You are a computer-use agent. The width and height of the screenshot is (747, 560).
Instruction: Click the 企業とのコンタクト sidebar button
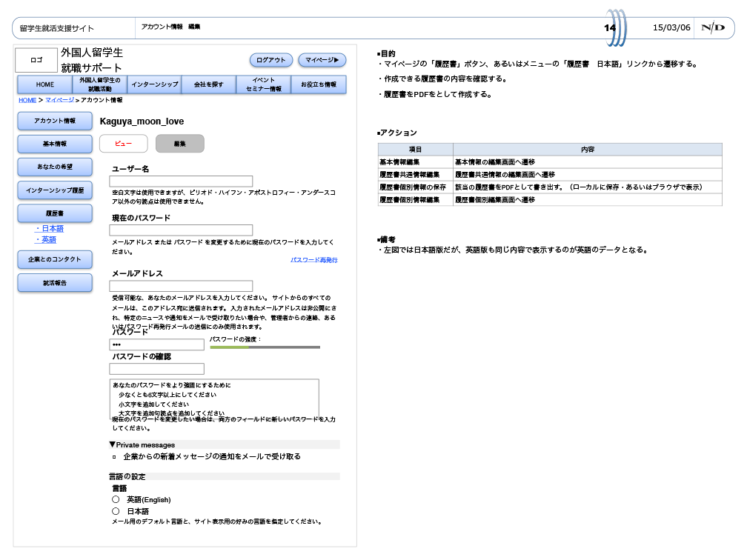tap(55, 259)
